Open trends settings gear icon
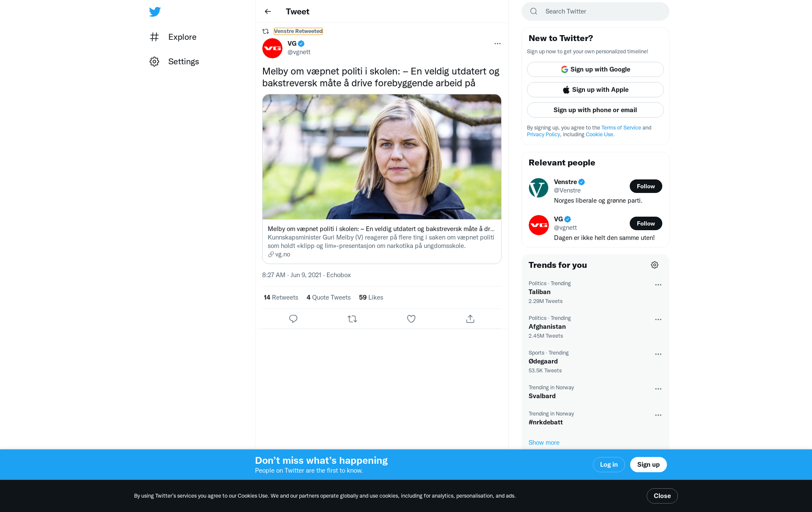812x512 pixels. click(655, 265)
